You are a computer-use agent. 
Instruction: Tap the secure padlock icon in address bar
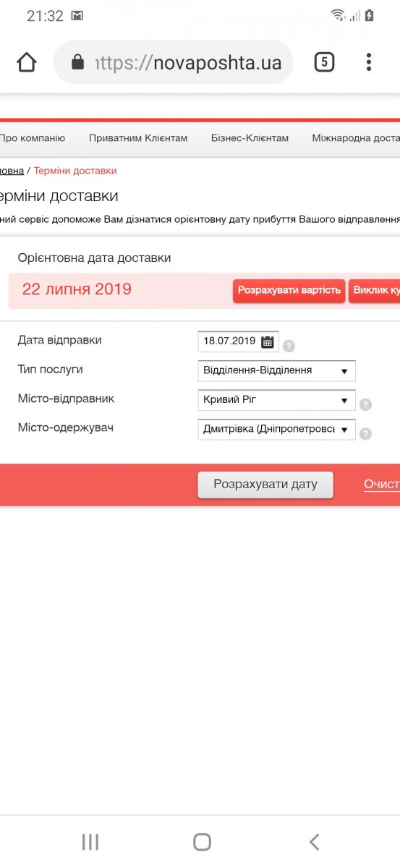pyautogui.click(x=78, y=63)
